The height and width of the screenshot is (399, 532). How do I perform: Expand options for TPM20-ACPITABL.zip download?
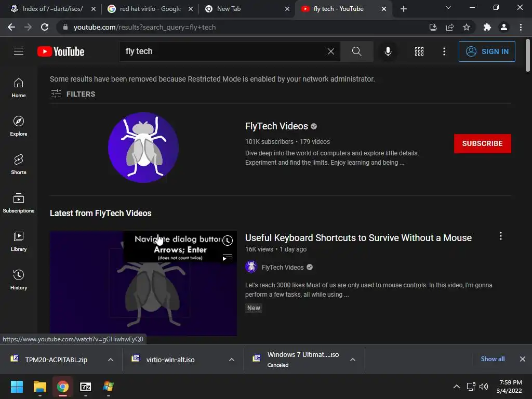point(111,360)
